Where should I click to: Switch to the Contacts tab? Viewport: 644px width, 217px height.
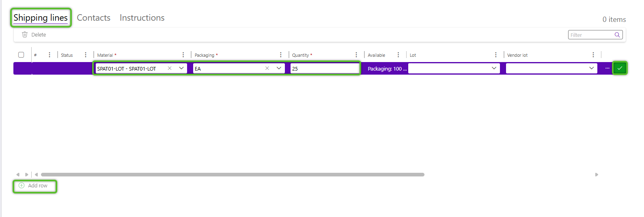(94, 18)
